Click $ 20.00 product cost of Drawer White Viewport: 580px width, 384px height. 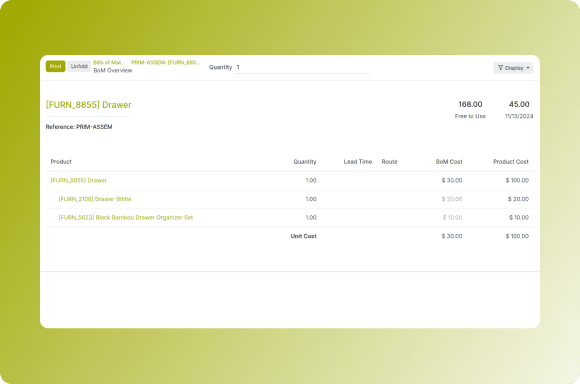(x=518, y=199)
